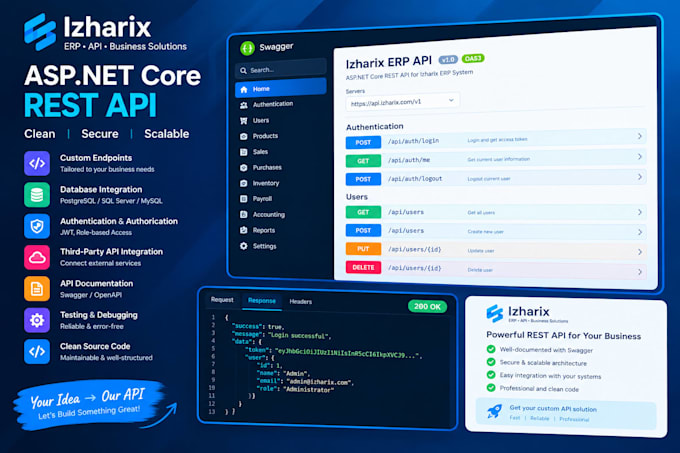Open the Servers URL dropdown
The height and width of the screenshot is (453, 680).
coord(402,102)
